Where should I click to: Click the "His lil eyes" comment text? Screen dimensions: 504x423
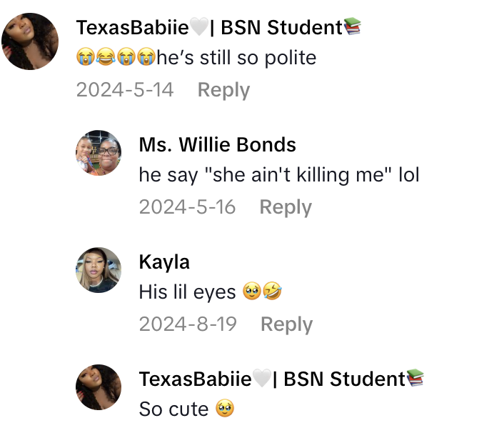(x=188, y=292)
